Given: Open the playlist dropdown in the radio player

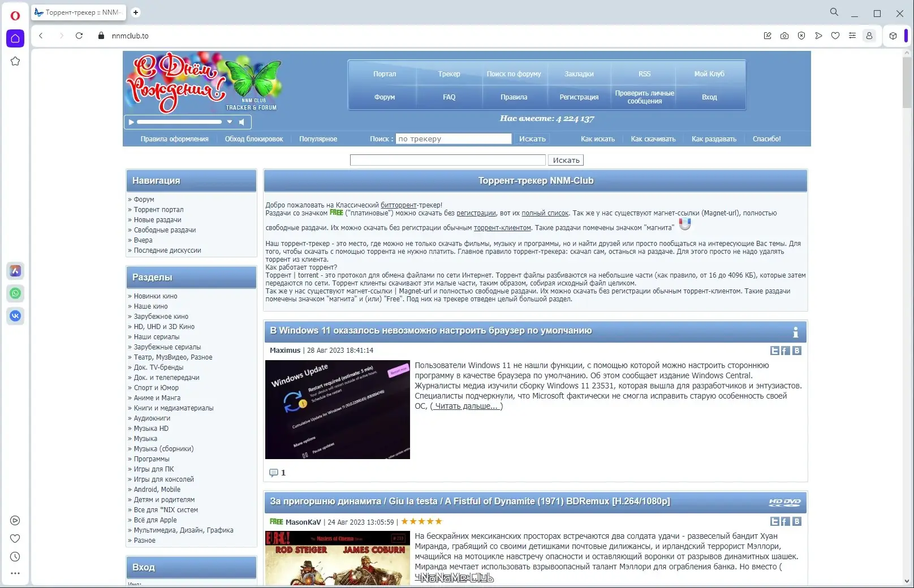Looking at the screenshot, I should coord(230,122).
